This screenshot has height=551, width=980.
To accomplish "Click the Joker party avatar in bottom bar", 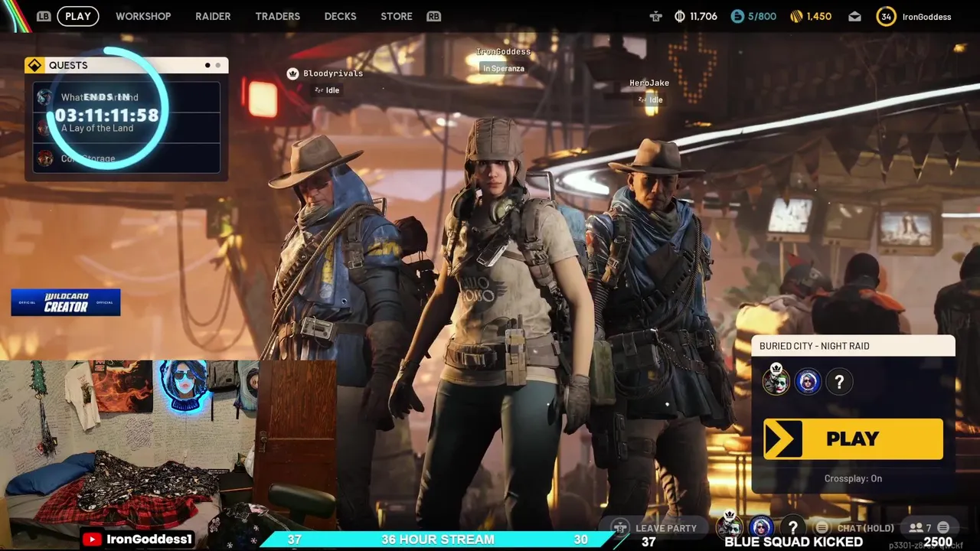I will point(730,526).
